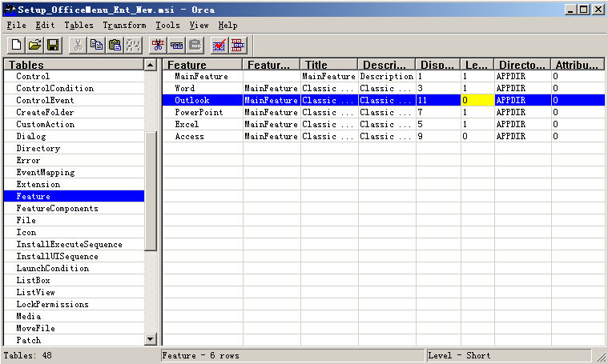This screenshot has height=364, width=608.
Task: Click the Tables list scrollbar thumb
Action: coord(150,191)
